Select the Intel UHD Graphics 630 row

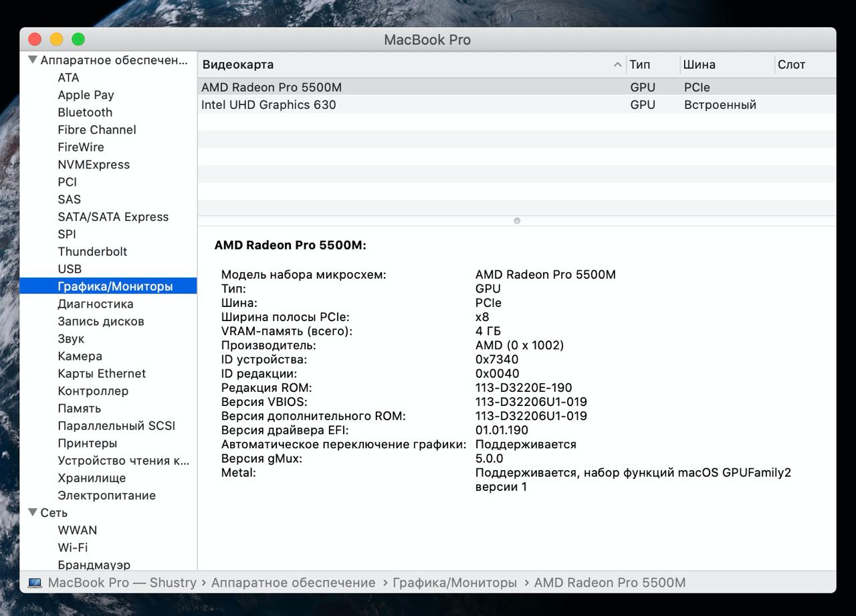pos(516,104)
